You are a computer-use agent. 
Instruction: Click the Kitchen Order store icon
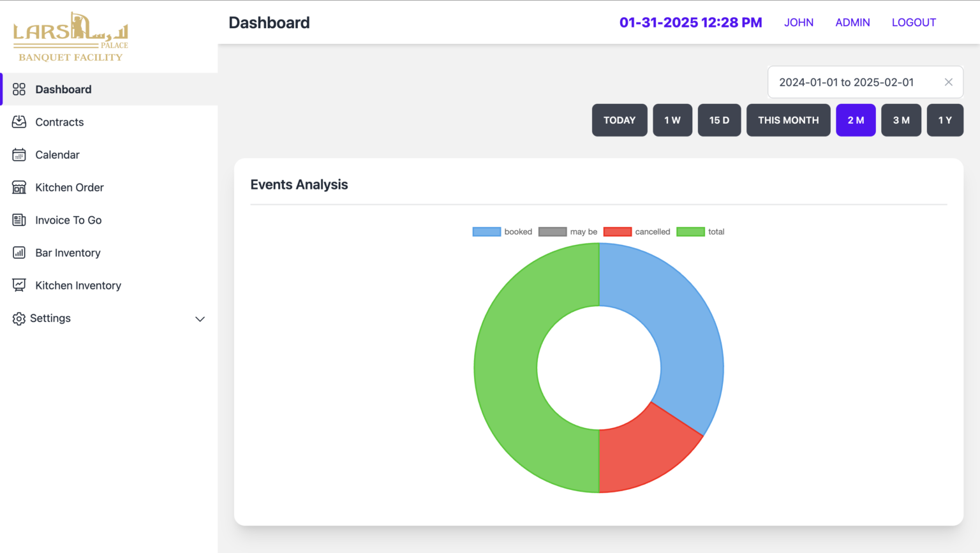[x=19, y=188]
